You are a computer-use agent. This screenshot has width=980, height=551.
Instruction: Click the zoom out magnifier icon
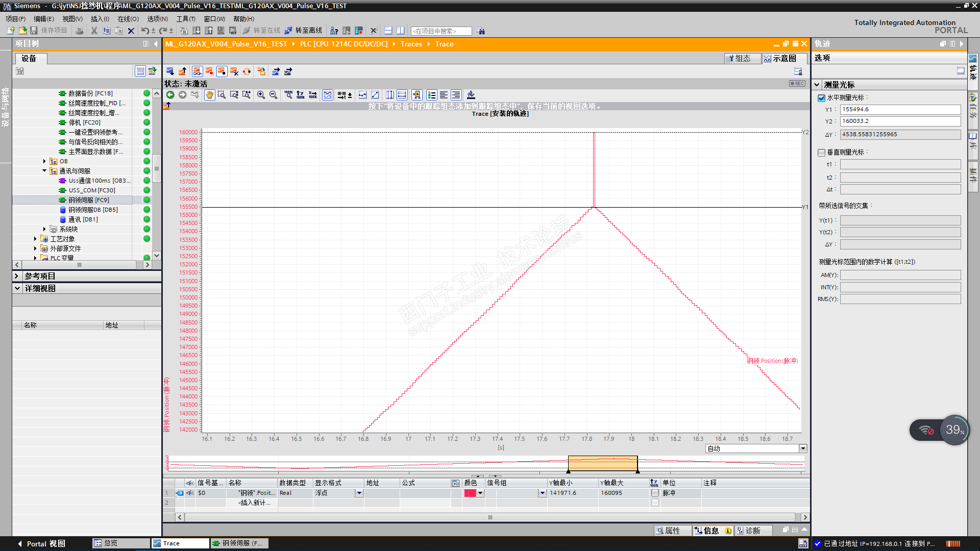(x=273, y=95)
